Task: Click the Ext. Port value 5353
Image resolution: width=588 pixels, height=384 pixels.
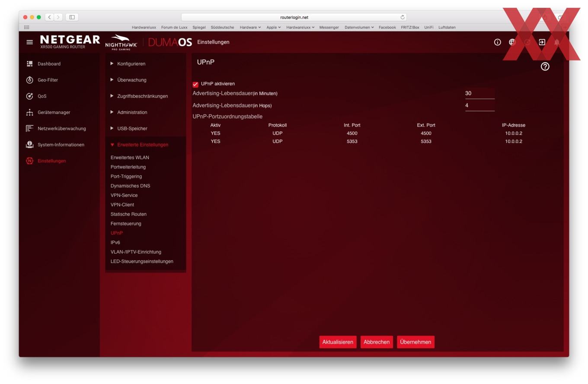Action: pos(426,141)
